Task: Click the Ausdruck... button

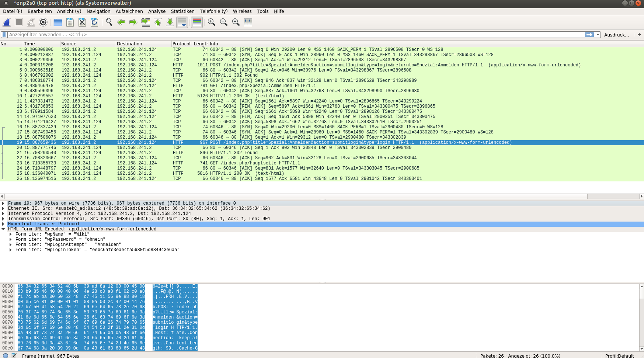Action: (x=616, y=35)
